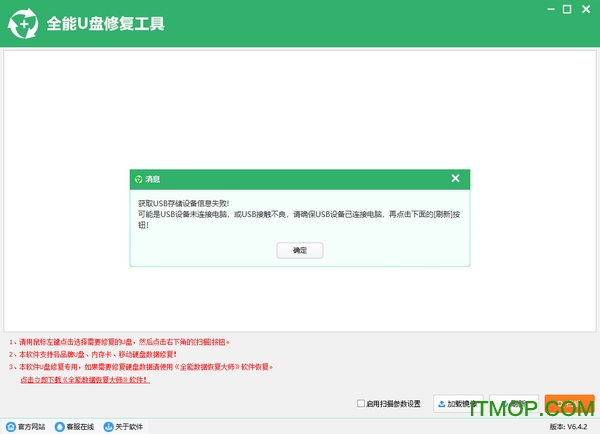This screenshot has width=600, height=434.
Task: Click instruction line 1 about selecting U盘
Action: [119, 342]
